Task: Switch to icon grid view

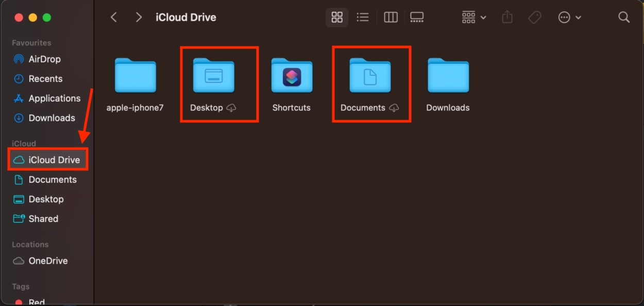Action: 337,18
